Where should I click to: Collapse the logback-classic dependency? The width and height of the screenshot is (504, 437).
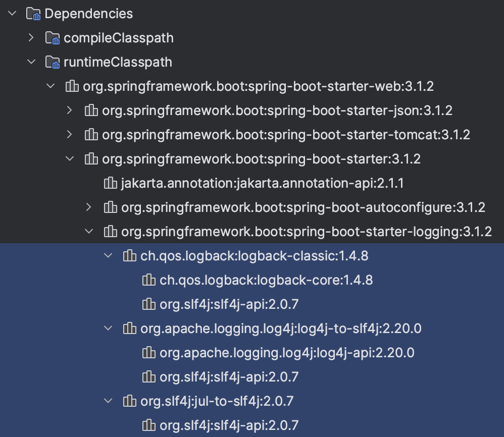point(108,256)
